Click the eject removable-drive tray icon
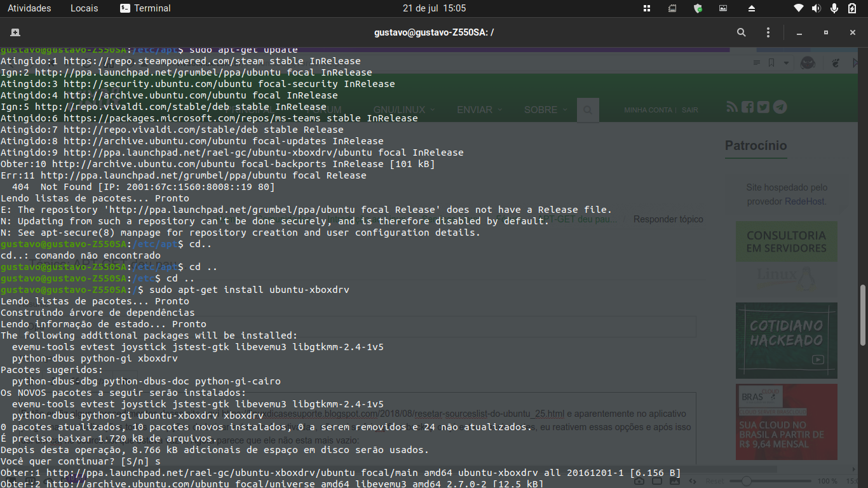The image size is (868, 488). click(751, 8)
